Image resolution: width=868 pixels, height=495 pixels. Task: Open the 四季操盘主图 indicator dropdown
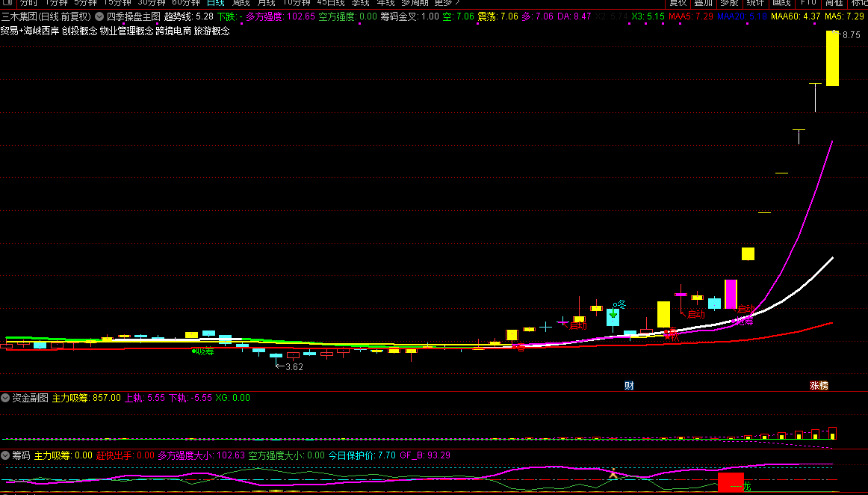tap(99, 16)
